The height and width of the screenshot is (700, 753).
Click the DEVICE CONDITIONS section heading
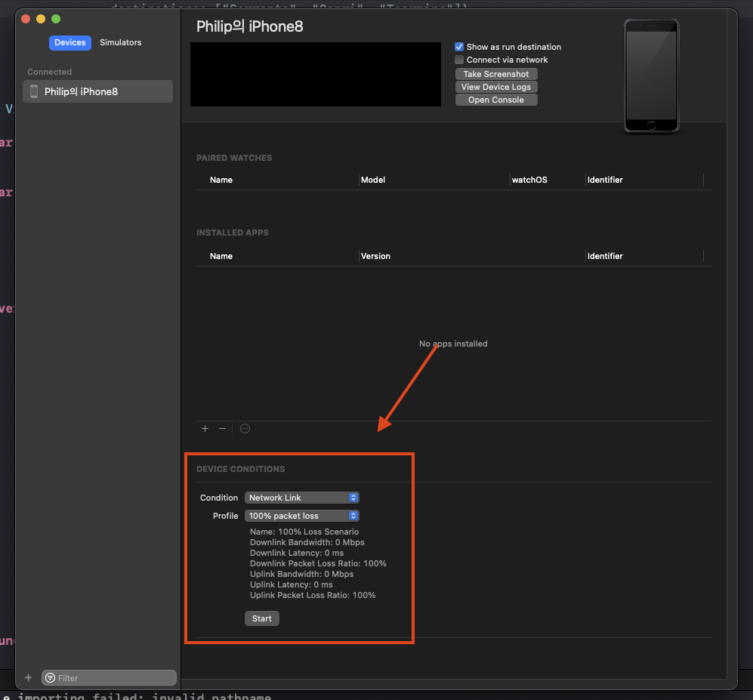(241, 469)
